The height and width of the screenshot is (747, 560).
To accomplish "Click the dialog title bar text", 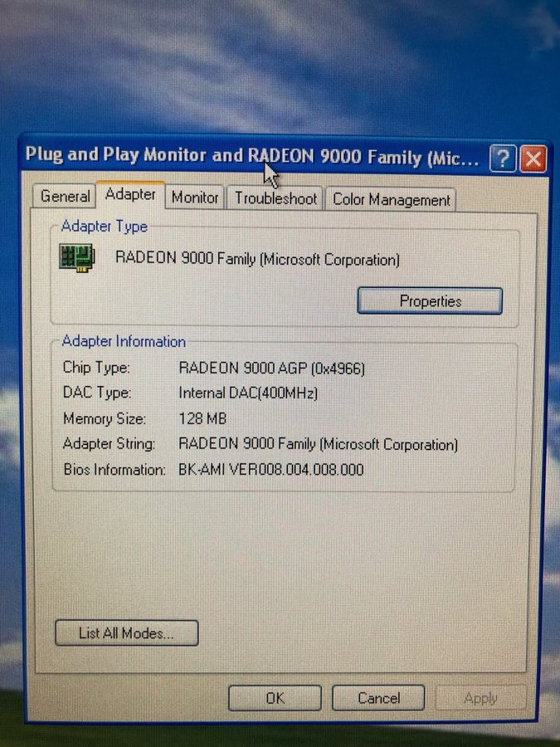I will coord(249,156).
